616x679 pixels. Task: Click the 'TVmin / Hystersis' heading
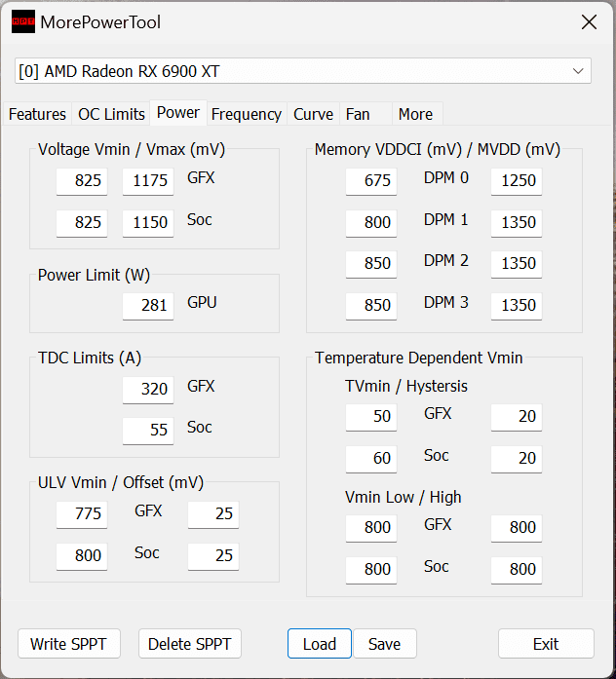tap(406, 387)
